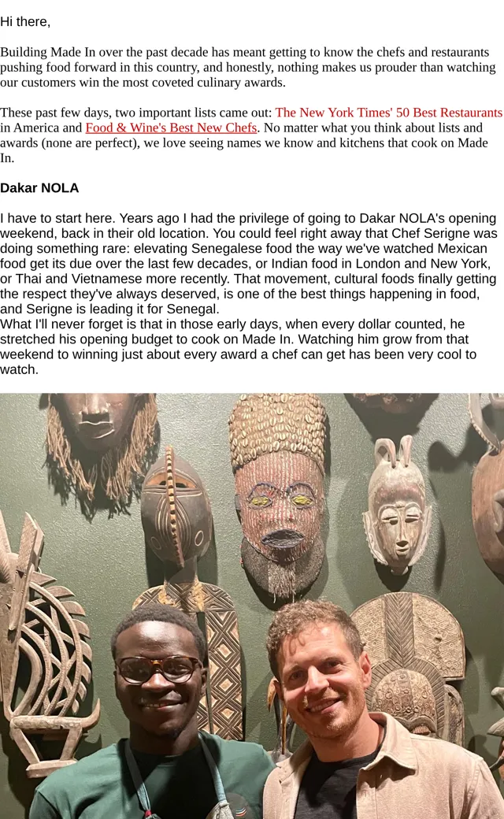Click the paragraph starting "I have to start here"
Screen dimensions: 504x819
coord(249,263)
